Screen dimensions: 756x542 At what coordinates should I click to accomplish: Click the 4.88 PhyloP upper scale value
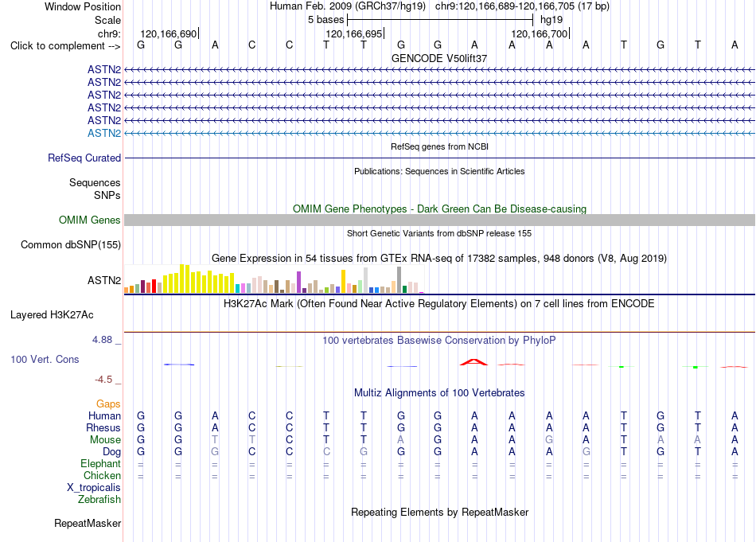[x=102, y=340]
